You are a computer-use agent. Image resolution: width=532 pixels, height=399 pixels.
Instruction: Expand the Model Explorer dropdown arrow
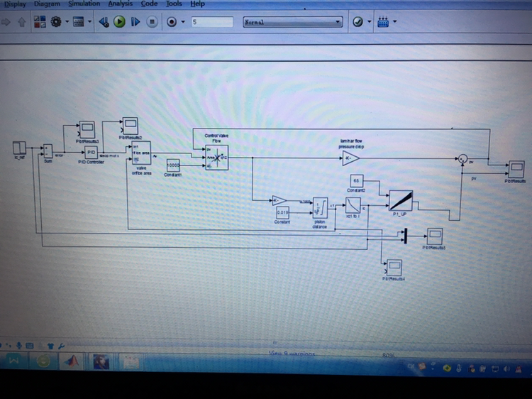[89, 22]
